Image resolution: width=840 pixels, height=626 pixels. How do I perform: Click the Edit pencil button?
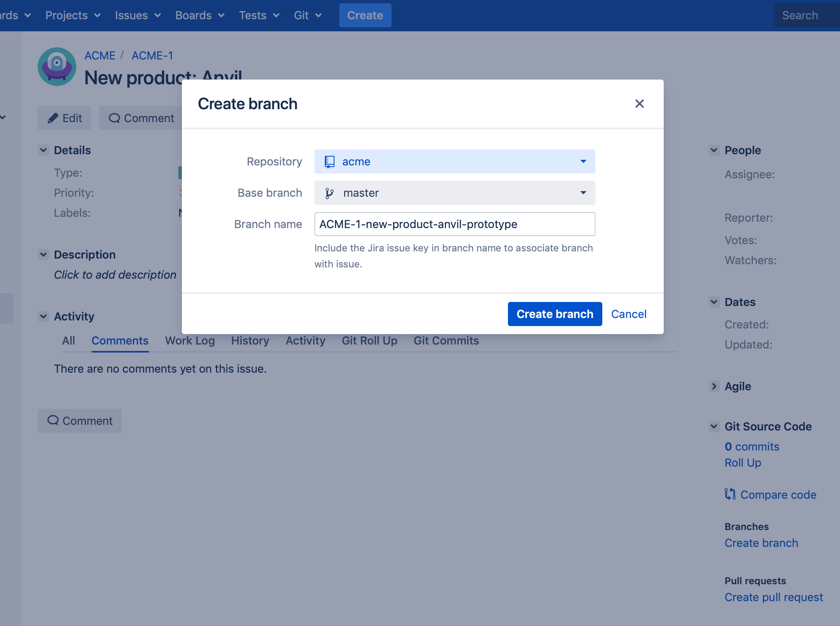pos(64,118)
